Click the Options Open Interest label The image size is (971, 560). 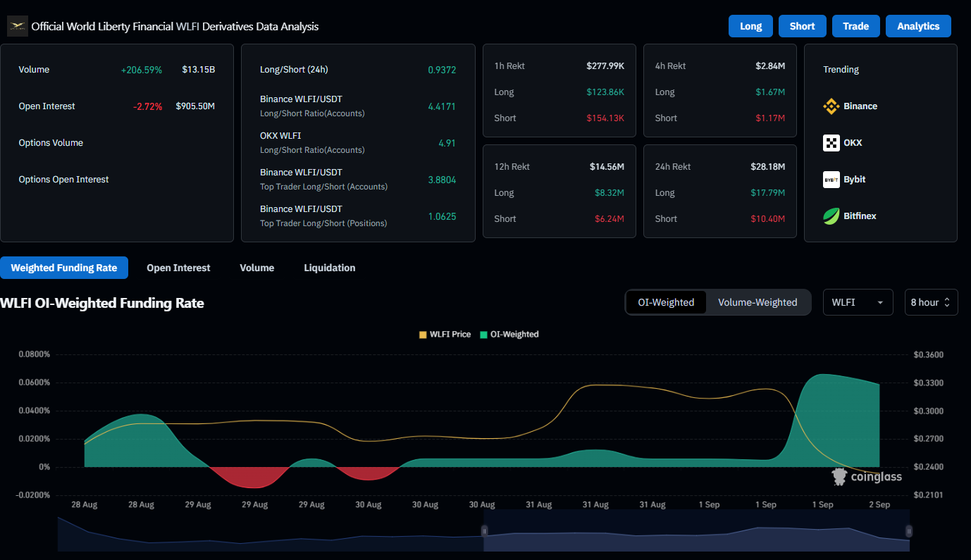(x=63, y=180)
